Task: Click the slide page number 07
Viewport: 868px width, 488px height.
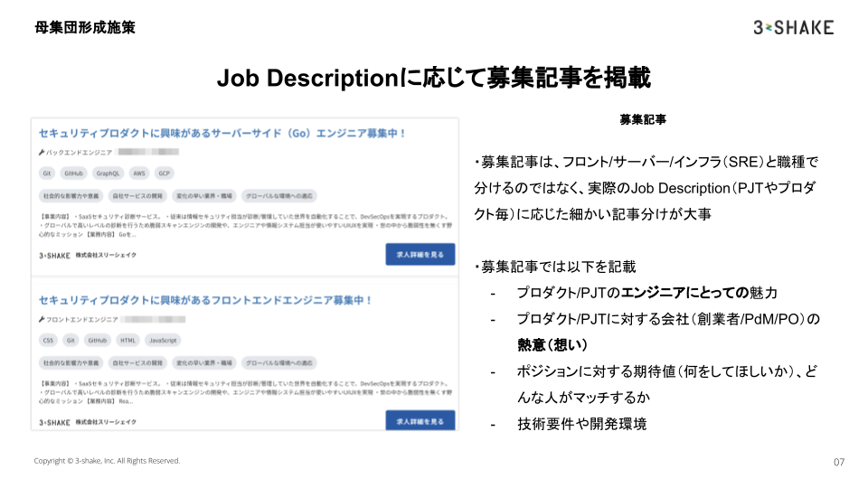Action: click(839, 462)
